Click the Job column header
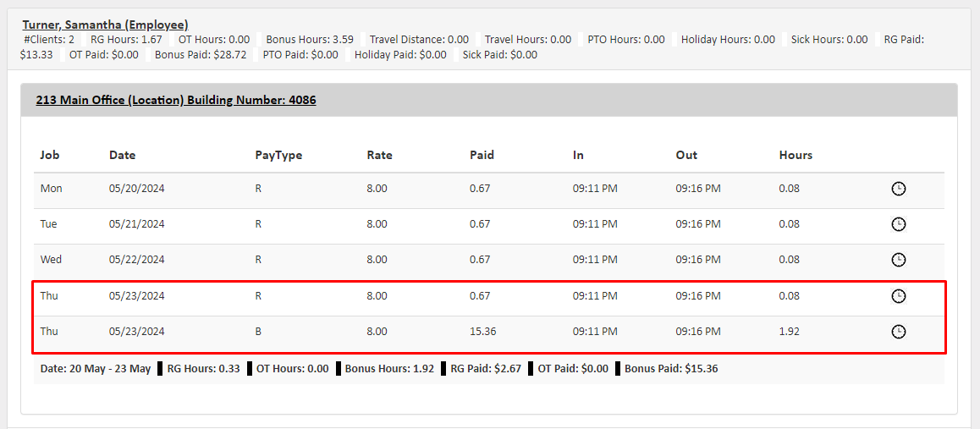 click(50, 155)
